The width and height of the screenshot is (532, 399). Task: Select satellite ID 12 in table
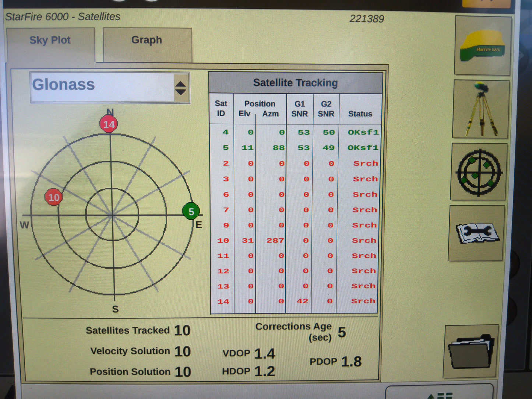[x=223, y=271]
